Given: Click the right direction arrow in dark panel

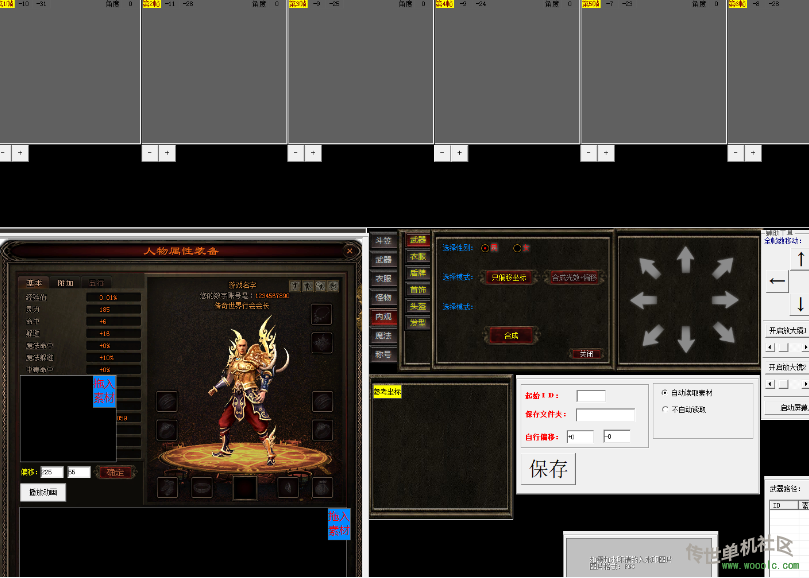Looking at the screenshot, I should tap(725, 300).
